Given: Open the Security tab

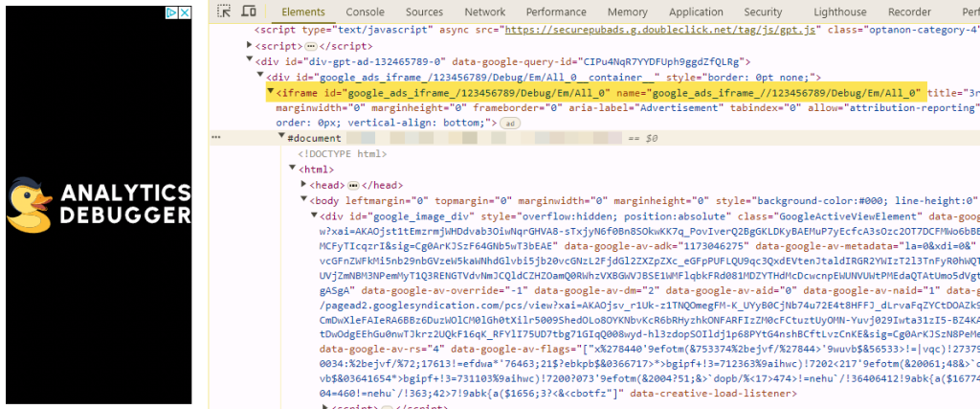Looking at the screenshot, I should [x=763, y=11].
